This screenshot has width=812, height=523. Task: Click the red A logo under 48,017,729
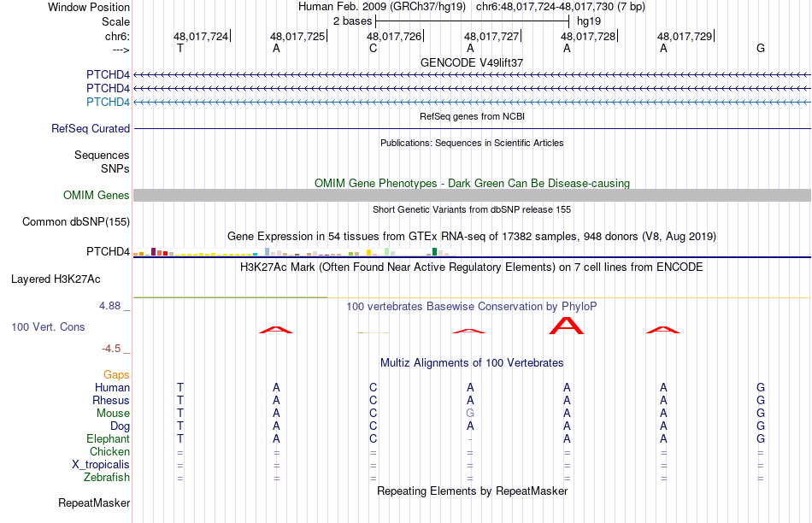click(663, 330)
